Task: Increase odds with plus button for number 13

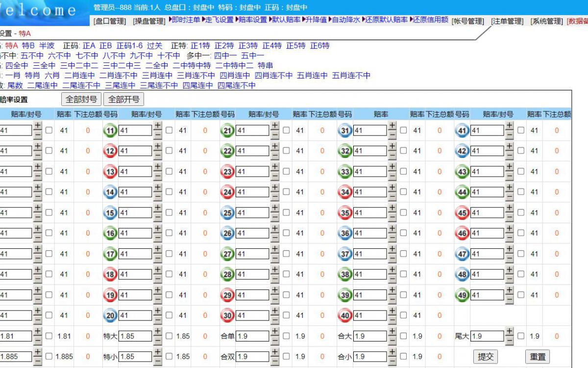Action: click(157, 167)
